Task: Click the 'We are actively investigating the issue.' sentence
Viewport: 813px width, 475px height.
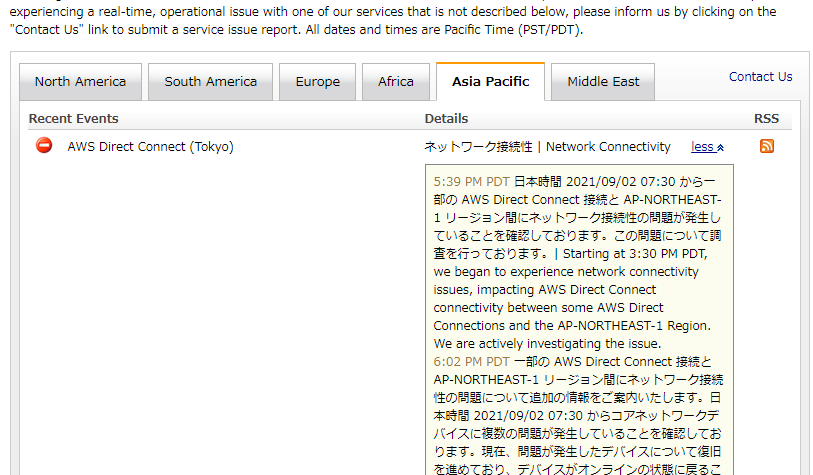Action: click(x=547, y=343)
